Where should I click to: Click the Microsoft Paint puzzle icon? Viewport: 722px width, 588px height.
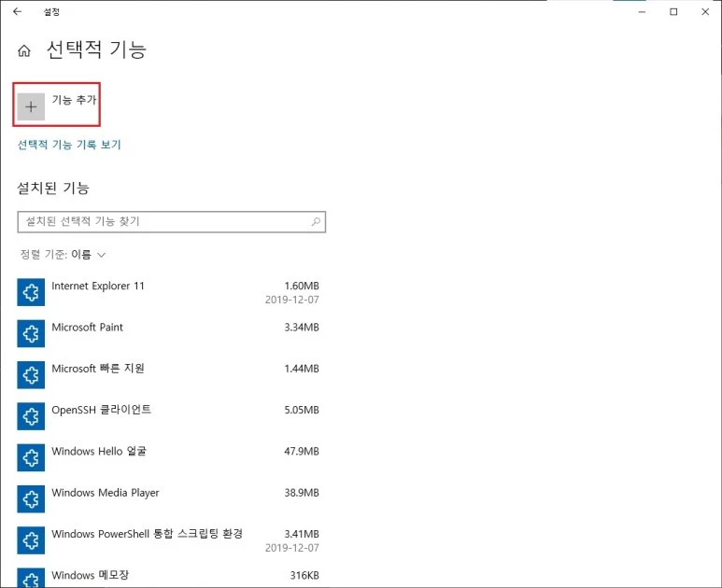tap(31, 333)
